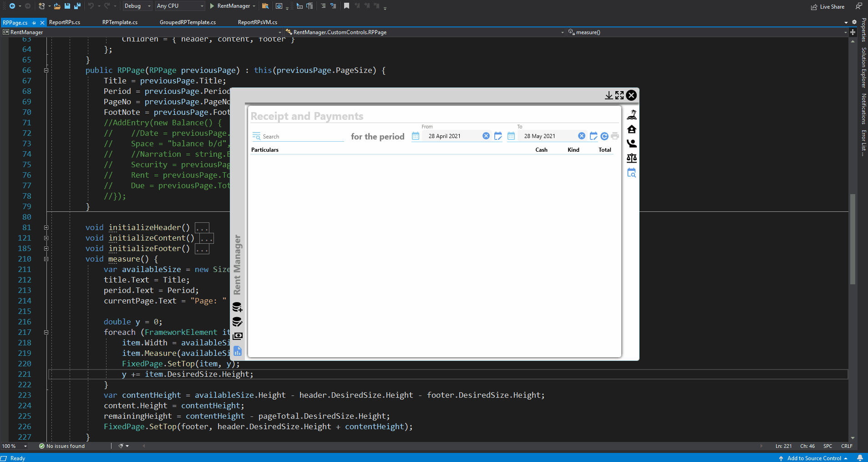
Task: Collapse the measure method at line 210
Action: tap(46, 259)
